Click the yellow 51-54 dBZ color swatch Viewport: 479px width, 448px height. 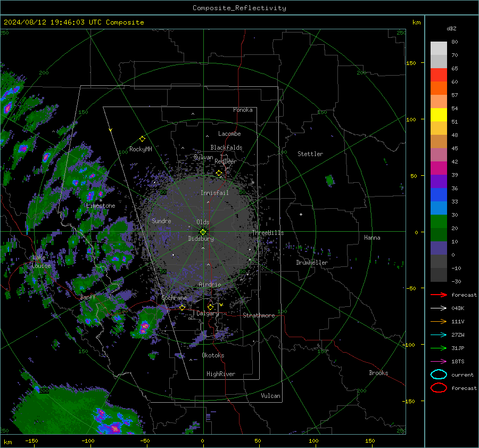click(439, 115)
